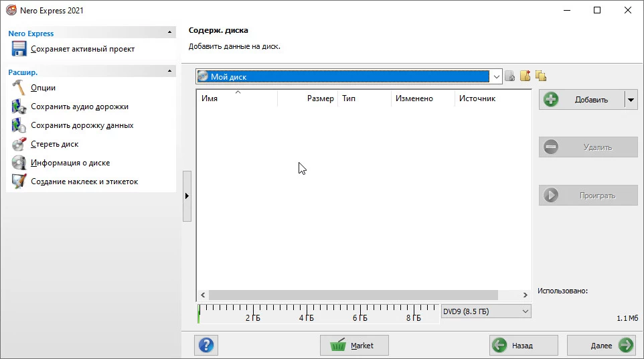Expand the arrow next to Добавить button
The image size is (644, 359).
[x=631, y=100]
